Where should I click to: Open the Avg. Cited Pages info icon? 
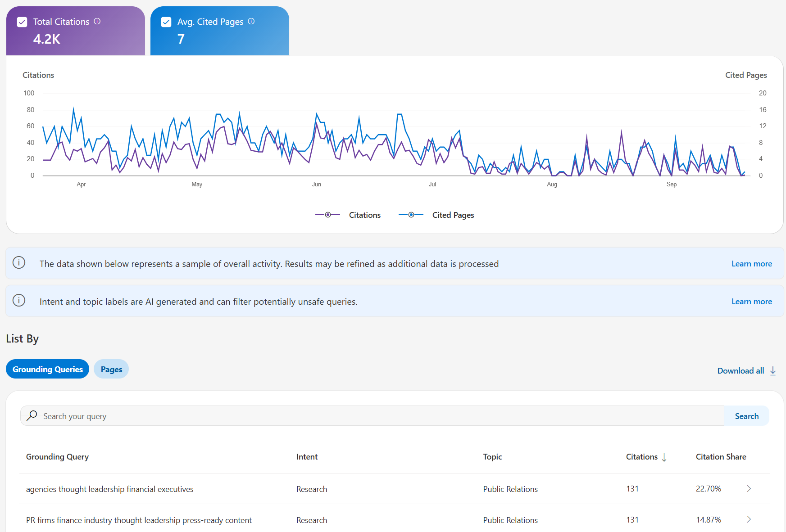pos(251,21)
